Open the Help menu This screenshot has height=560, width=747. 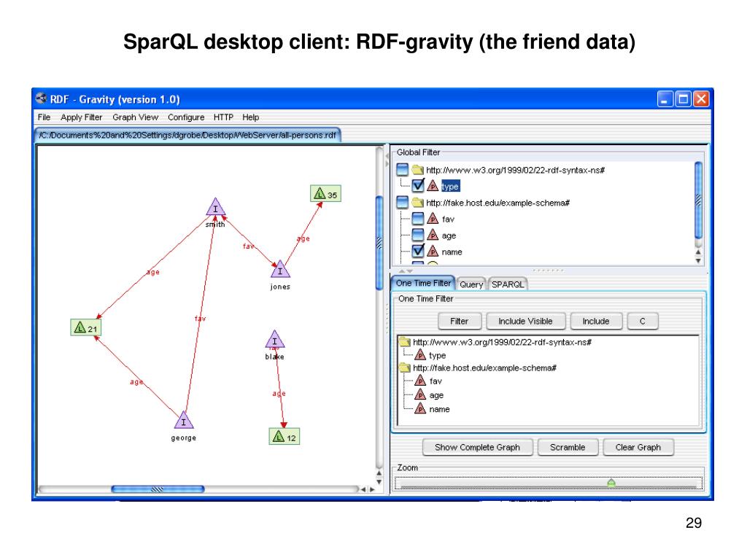click(x=251, y=117)
